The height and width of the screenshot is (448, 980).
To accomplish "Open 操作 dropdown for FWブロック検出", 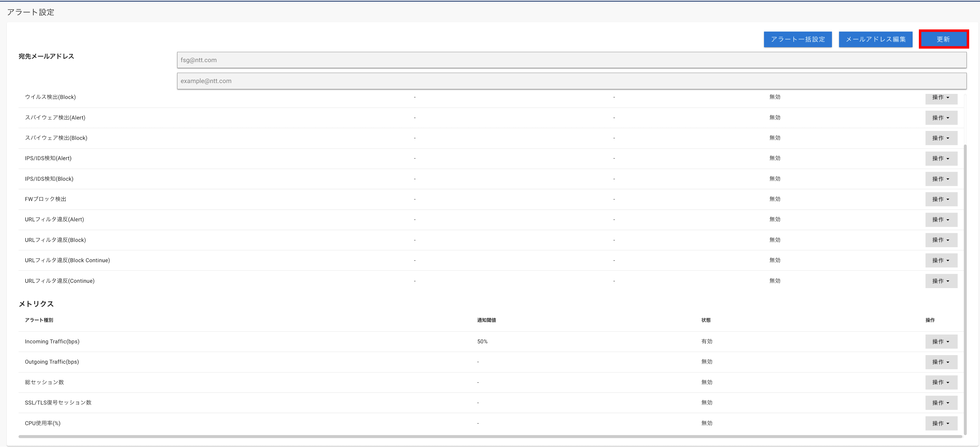I will pyautogui.click(x=941, y=199).
